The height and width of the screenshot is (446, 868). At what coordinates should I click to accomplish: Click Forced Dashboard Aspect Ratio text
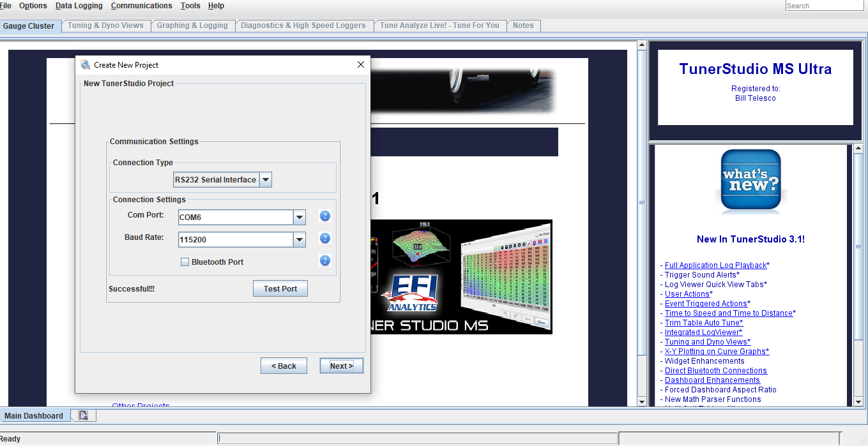coord(720,390)
